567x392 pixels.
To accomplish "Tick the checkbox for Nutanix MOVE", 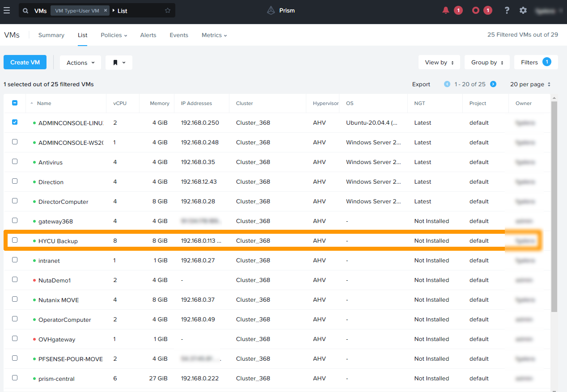I will (x=15, y=299).
